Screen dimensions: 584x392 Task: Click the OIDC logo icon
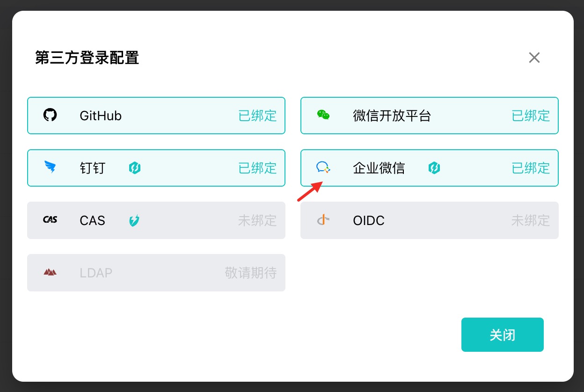click(x=323, y=220)
